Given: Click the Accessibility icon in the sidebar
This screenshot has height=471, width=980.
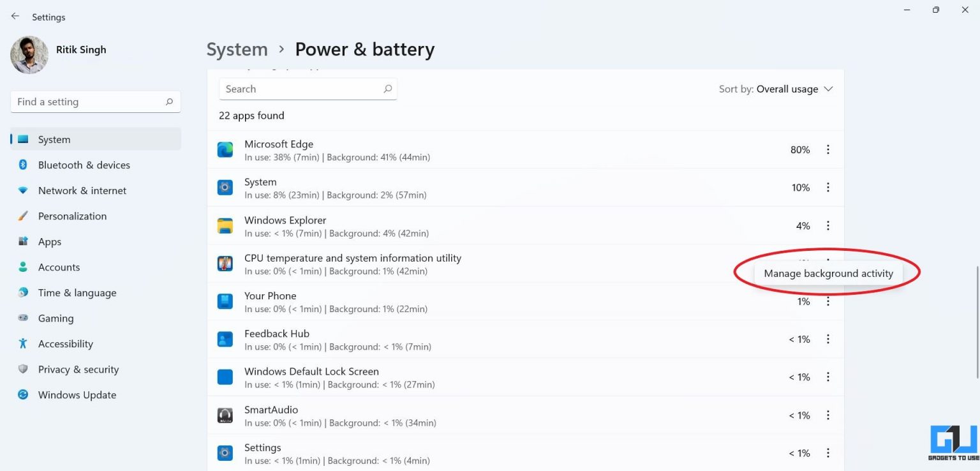Looking at the screenshot, I should pyautogui.click(x=24, y=343).
